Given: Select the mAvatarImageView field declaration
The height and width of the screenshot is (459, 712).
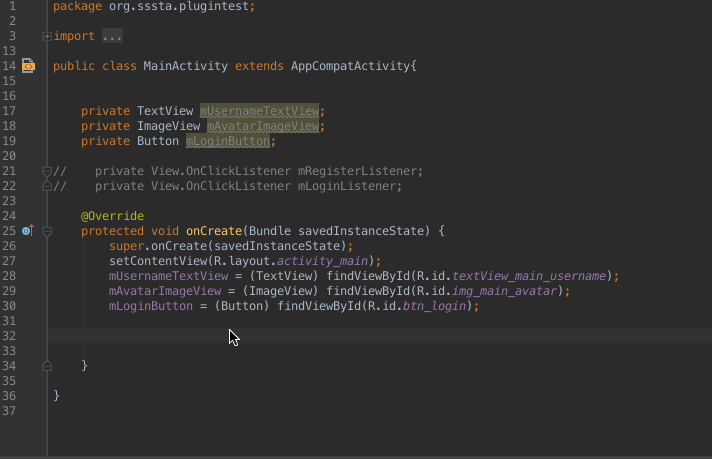Looking at the screenshot, I should point(263,126).
